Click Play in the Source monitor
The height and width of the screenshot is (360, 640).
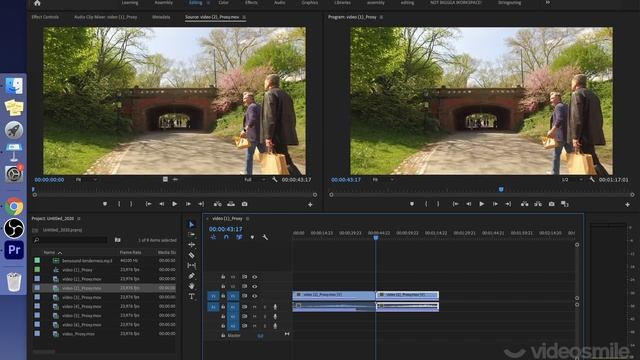click(175, 204)
